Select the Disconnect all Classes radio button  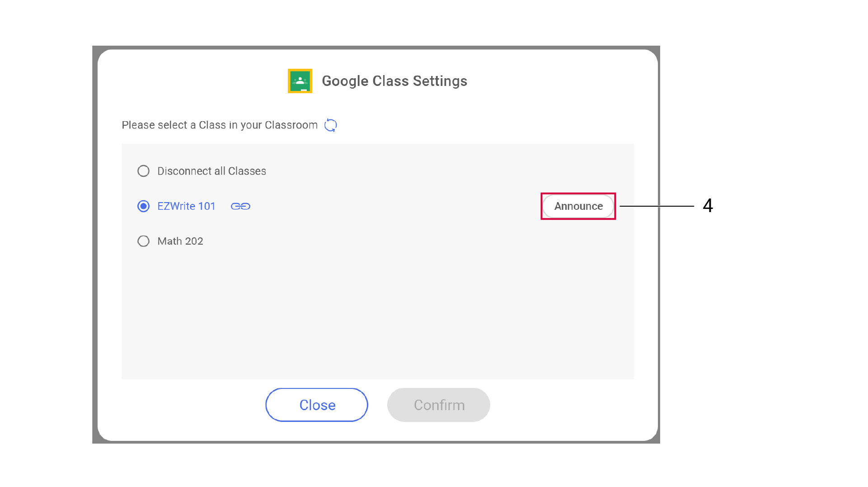point(143,171)
